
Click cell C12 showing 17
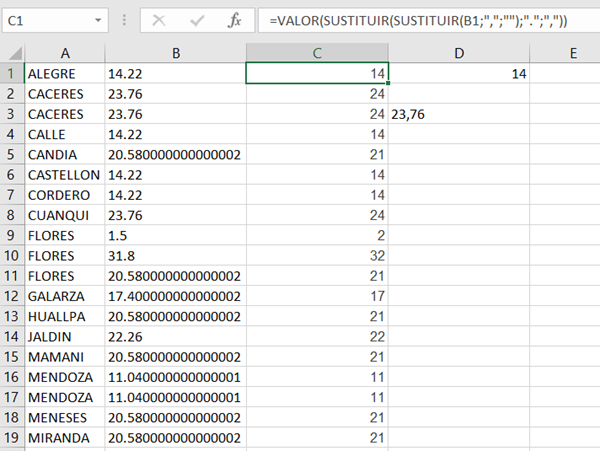coord(317,296)
